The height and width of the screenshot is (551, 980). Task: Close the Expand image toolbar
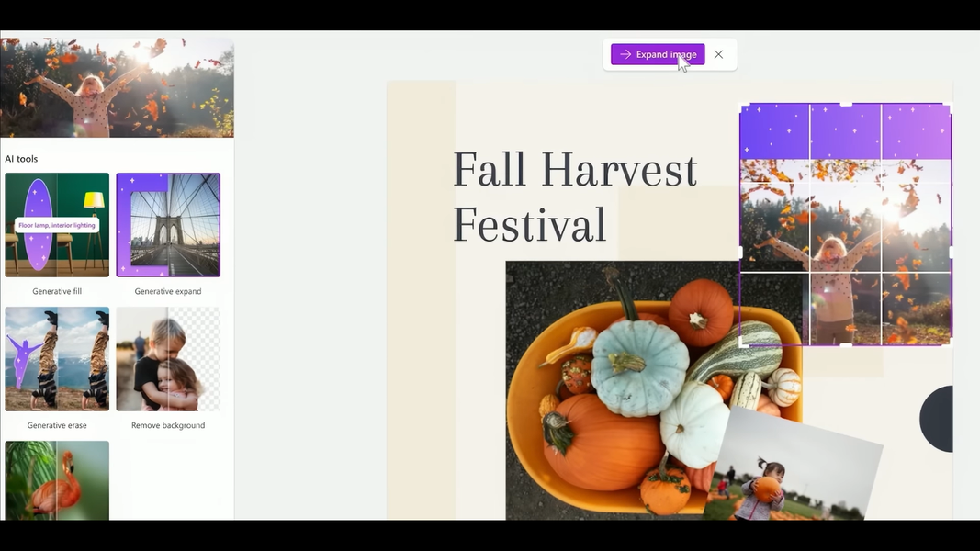point(719,54)
